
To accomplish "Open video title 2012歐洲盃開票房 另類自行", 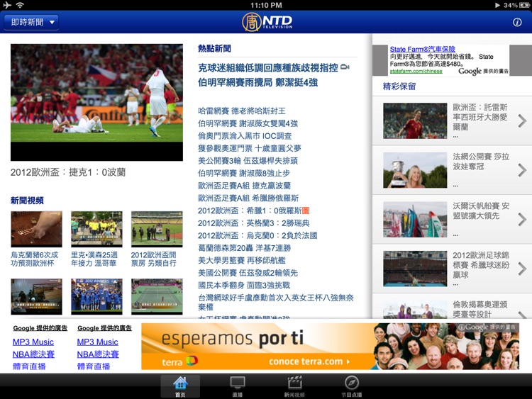I will click(x=154, y=259).
